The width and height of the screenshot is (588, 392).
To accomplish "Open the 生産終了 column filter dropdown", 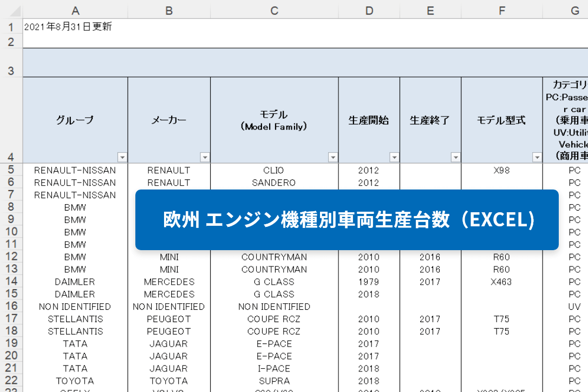I will (x=456, y=157).
